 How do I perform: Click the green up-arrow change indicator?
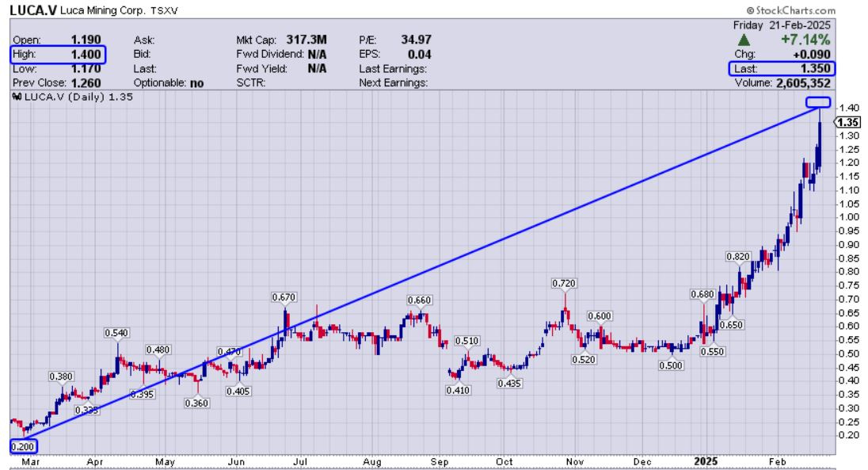[744, 40]
